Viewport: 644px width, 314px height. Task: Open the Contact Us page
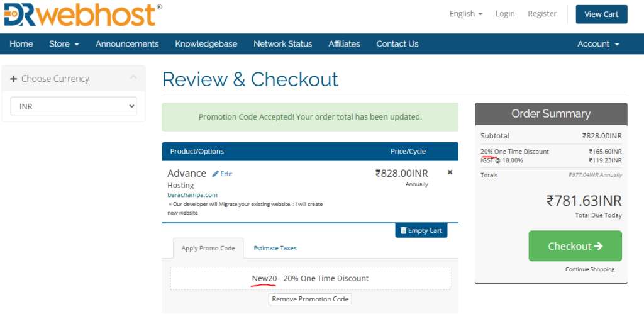(x=397, y=43)
